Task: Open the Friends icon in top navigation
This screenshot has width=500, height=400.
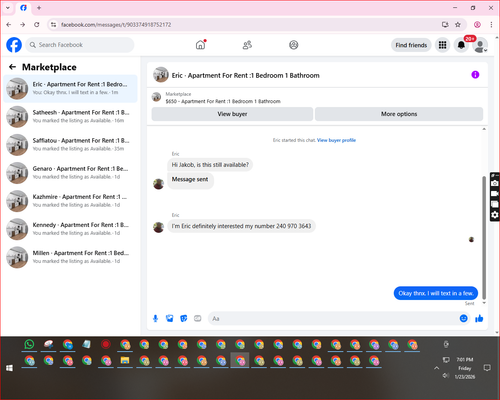Action: click(247, 45)
